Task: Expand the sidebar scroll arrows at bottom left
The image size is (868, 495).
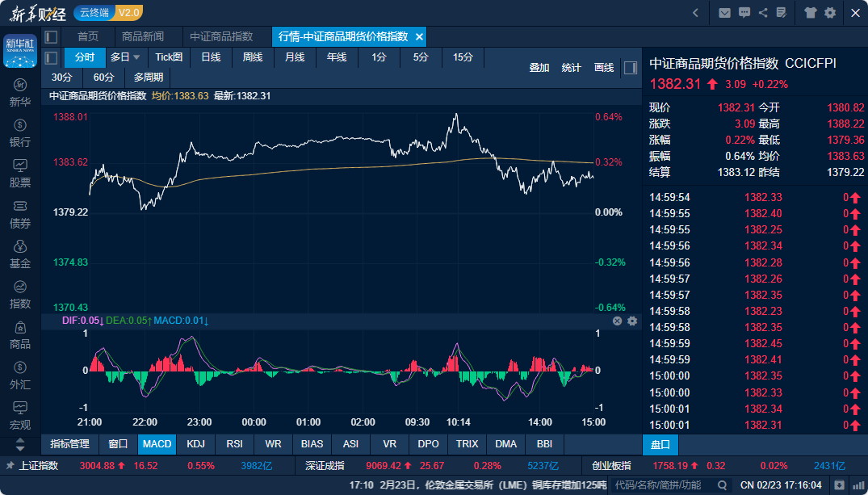Action: [20, 444]
